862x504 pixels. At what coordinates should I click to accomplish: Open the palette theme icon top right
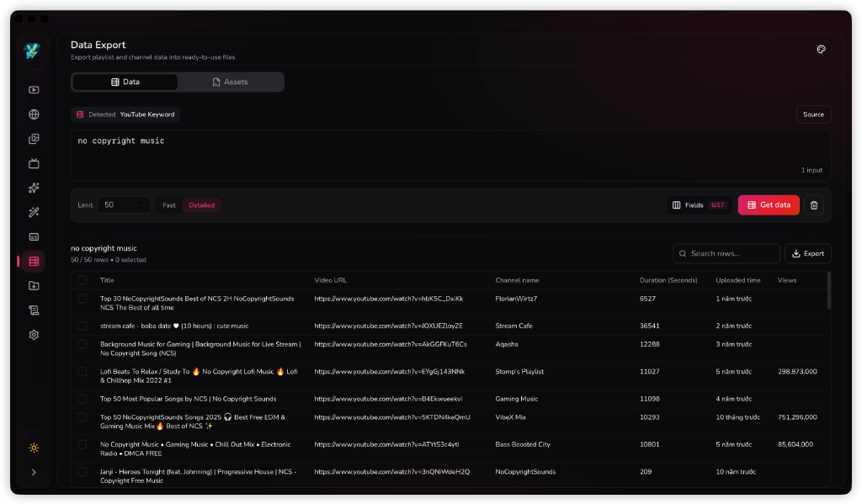pyautogui.click(x=821, y=50)
